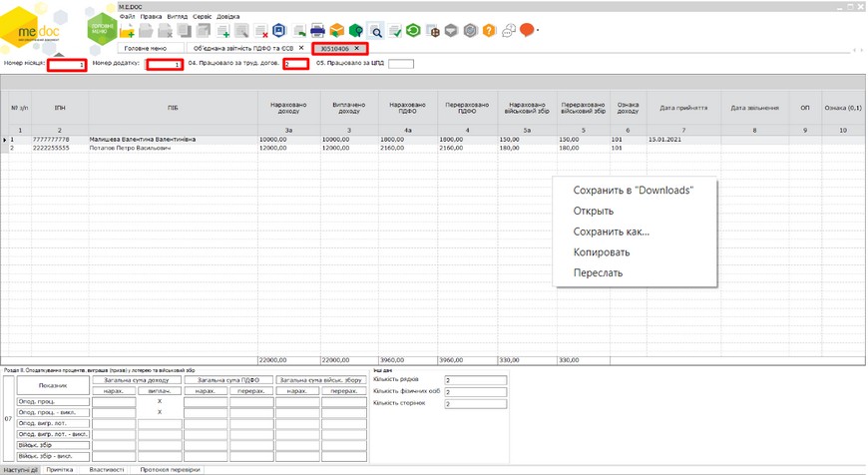Click the printer icon in the toolbar
The image size is (868, 475).
tap(318, 31)
